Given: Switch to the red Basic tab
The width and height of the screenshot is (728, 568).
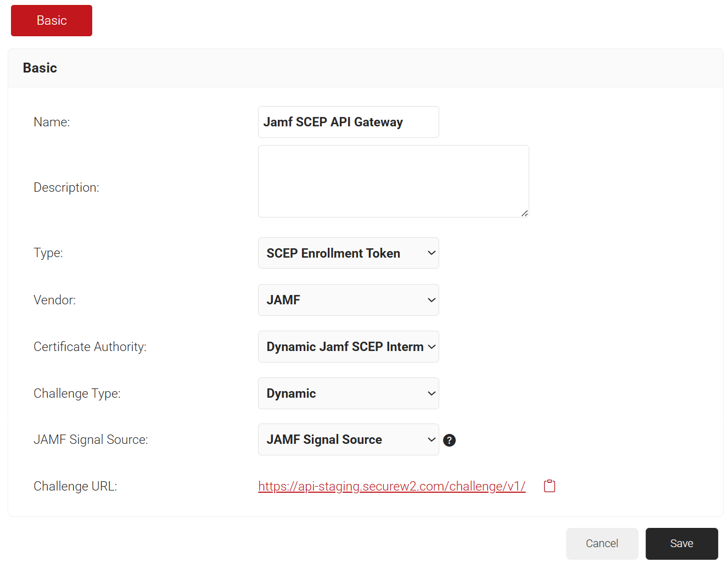Looking at the screenshot, I should pos(52,20).
